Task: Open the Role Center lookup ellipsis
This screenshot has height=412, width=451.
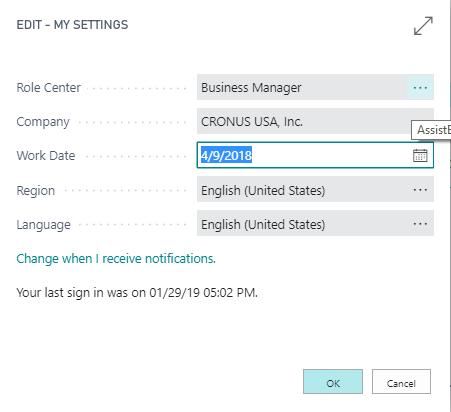Action: (420, 87)
